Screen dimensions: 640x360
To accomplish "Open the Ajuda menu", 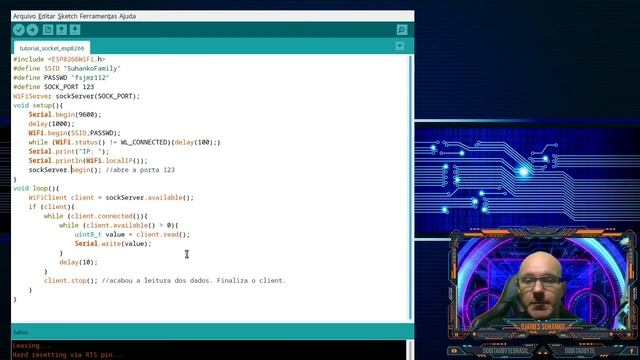I will [x=127, y=16].
